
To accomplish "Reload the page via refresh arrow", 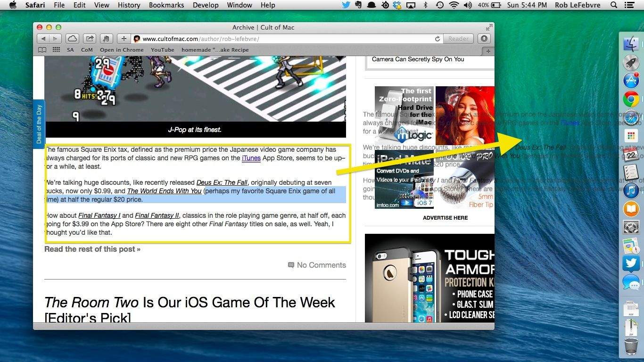I will click(438, 39).
